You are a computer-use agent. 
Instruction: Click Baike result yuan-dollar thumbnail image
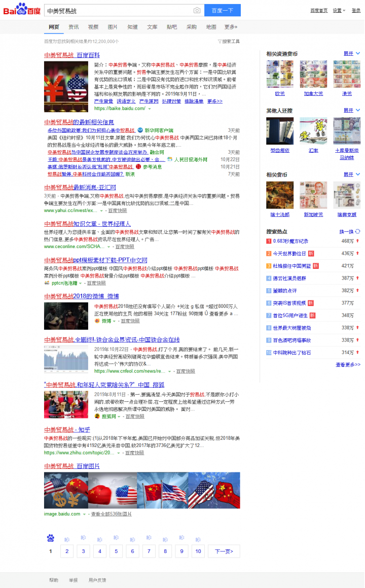tap(66, 87)
